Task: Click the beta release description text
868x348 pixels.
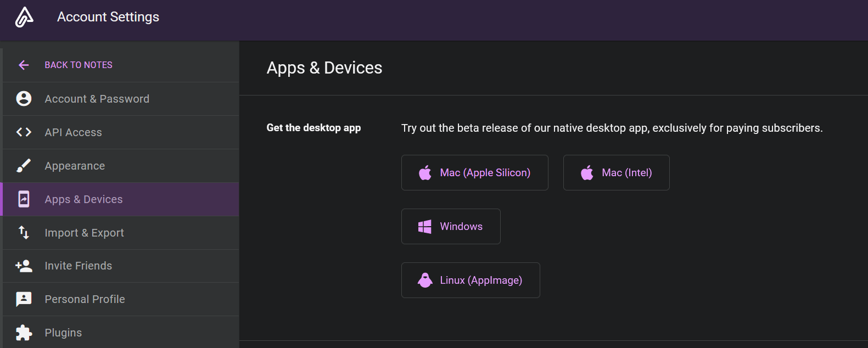Action: point(612,128)
